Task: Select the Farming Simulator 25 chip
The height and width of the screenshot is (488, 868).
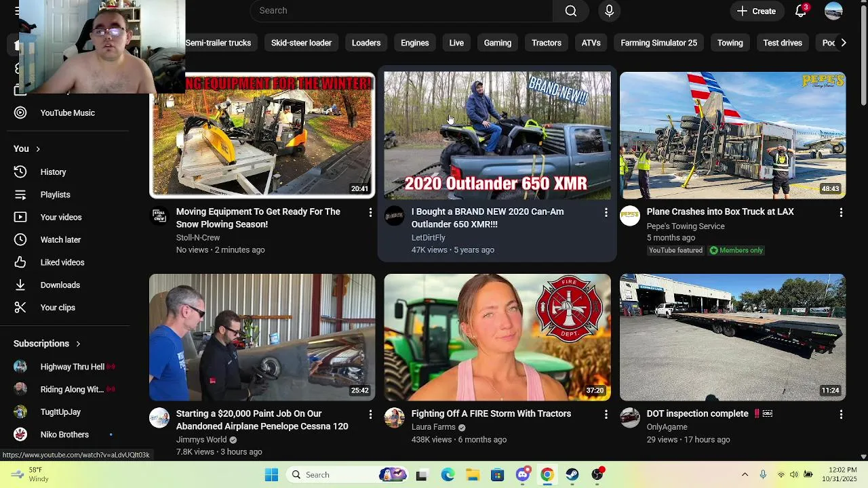Action: (659, 43)
